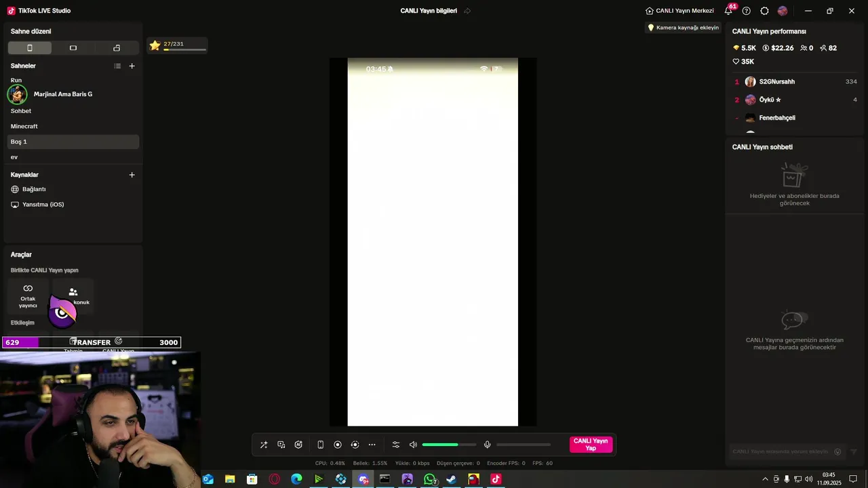Open the Öykü ranking row

click(x=796, y=100)
